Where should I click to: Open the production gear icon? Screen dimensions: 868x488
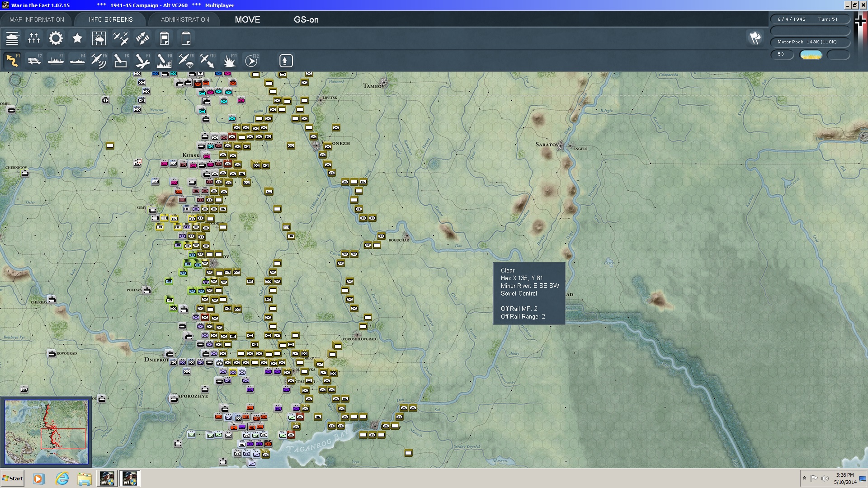tap(56, 38)
